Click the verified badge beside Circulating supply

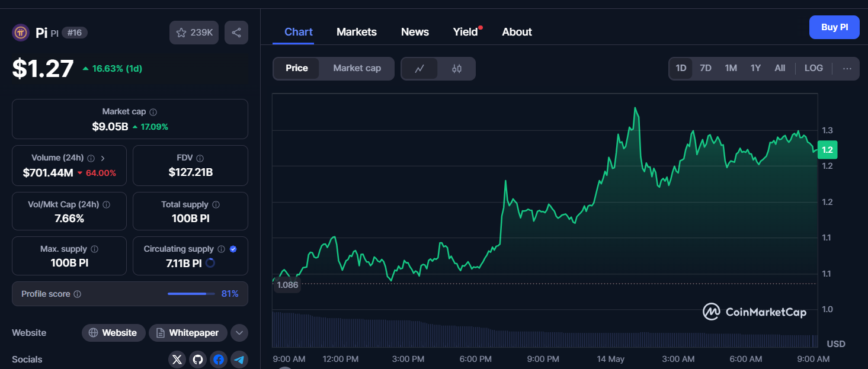pyautogui.click(x=233, y=249)
